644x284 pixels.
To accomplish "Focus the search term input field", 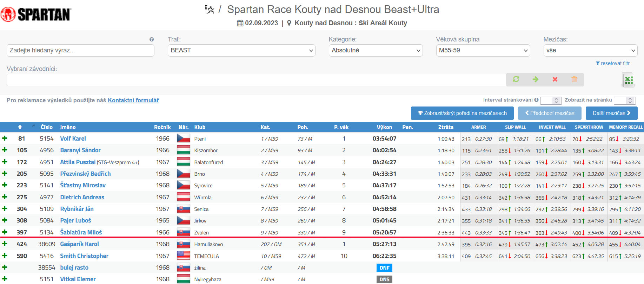I will (80, 50).
